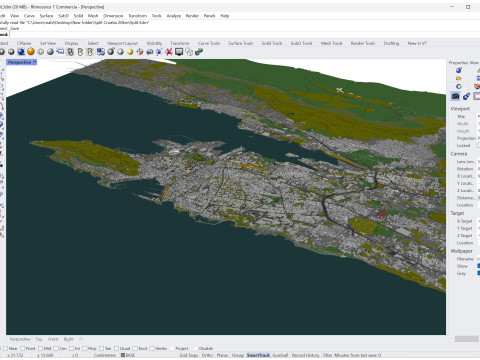
Task: Open the Centimeters units pane in status bar
Action: click(x=105, y=355)
